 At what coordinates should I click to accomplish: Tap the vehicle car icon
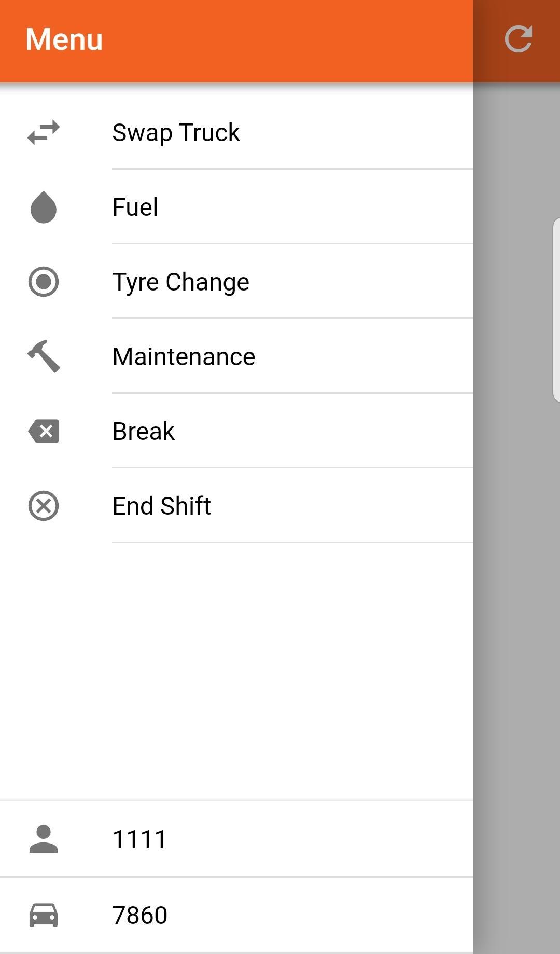(x=44, y=915)
